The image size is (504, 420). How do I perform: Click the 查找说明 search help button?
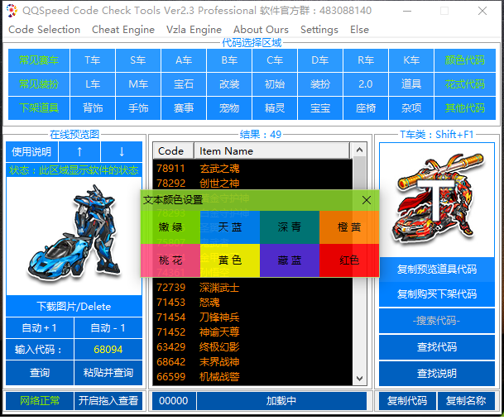click(437, 373)
